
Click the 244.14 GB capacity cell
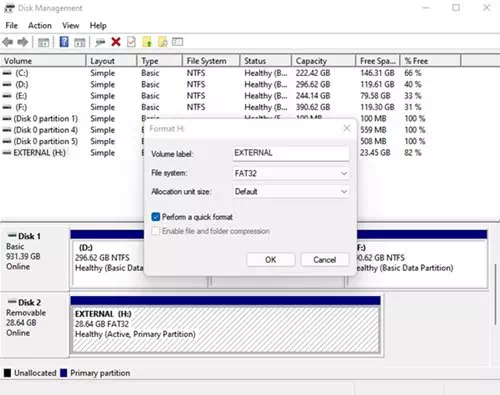313,96
